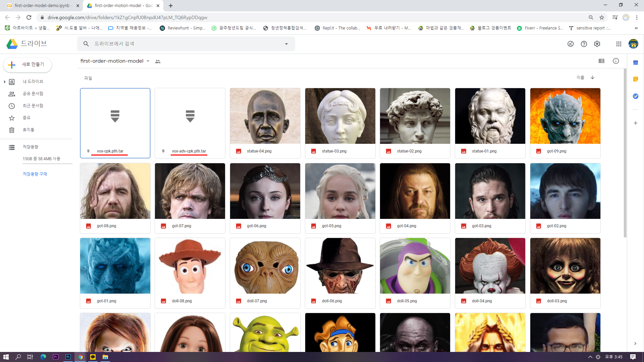Click the storage usage progress bar
644x362 pixels.
[47, 164]
